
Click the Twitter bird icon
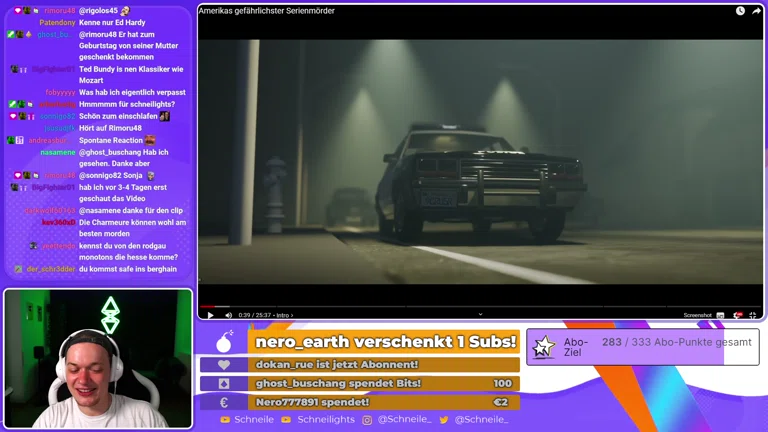click(444, 420)
